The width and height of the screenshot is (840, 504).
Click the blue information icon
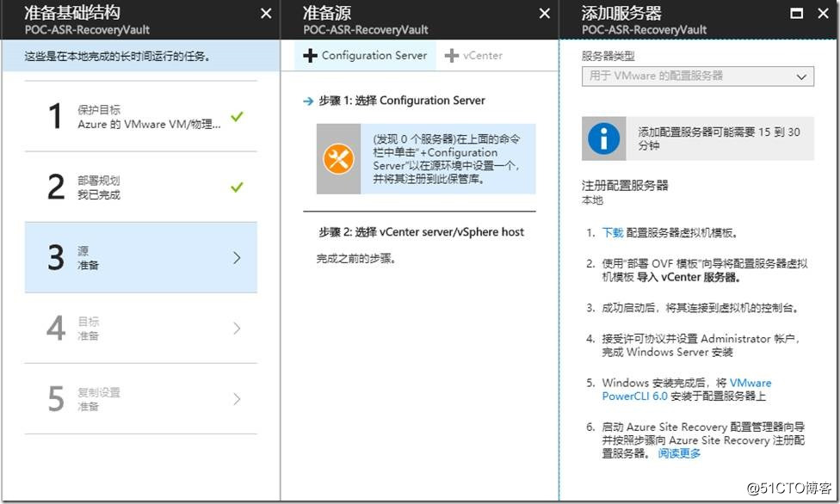pyautogui.click(x=604, y=138)
